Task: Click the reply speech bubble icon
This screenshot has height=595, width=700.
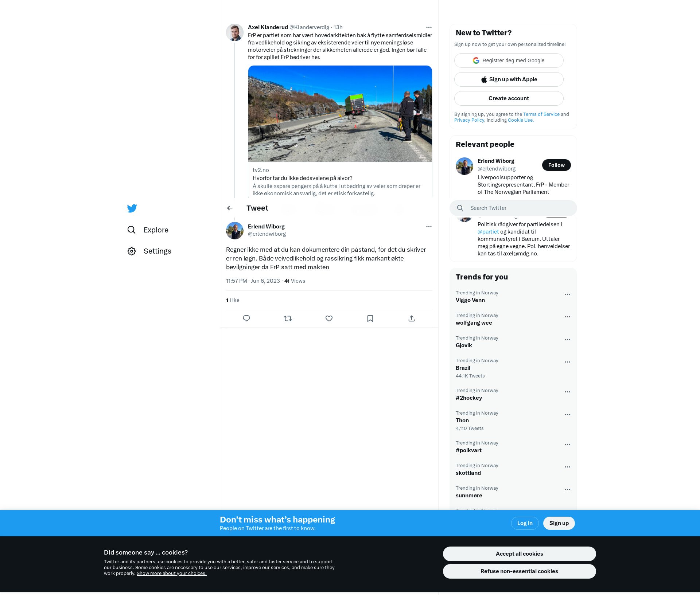Action: click(x=246, y=318)
